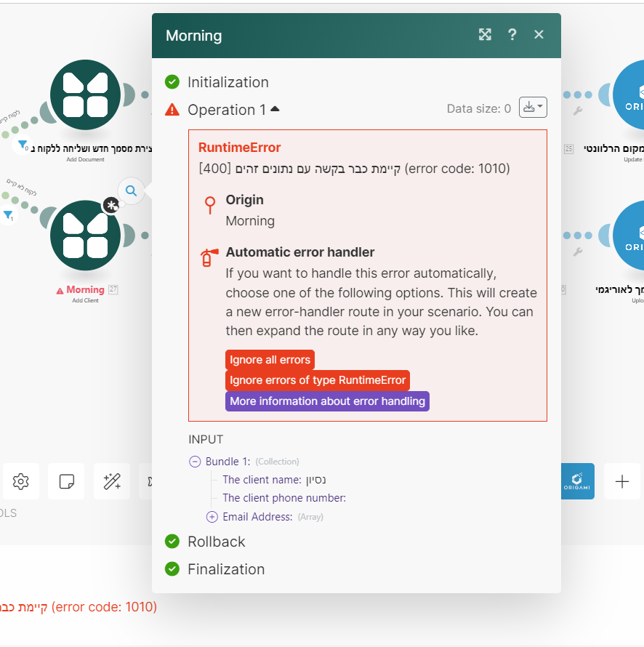Open the filter icon on the lower route
The image size is (644, 647).
click(x=8, y=214)
